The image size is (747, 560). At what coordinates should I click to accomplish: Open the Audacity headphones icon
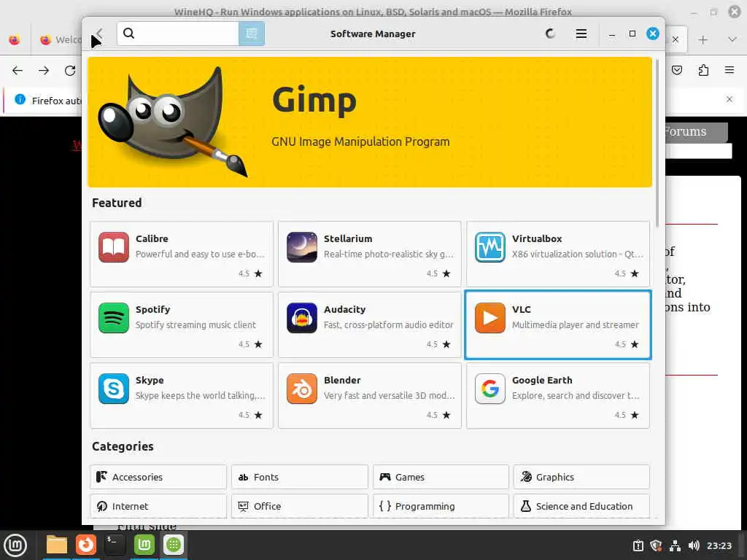click(301, 318)
